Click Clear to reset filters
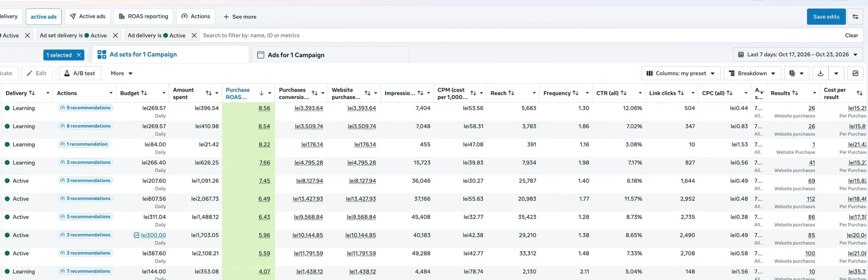The height and width of the screenshot is (280, 868). coord(851,35)
